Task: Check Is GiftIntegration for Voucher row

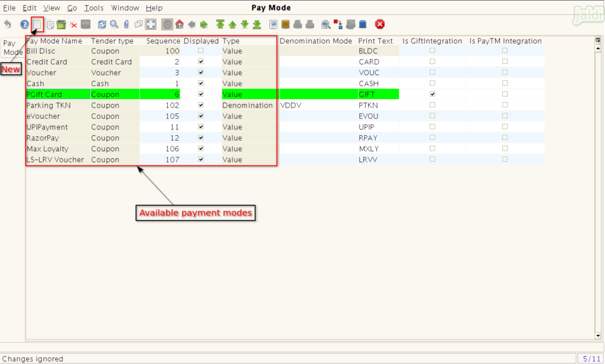Action: (432, 72)
